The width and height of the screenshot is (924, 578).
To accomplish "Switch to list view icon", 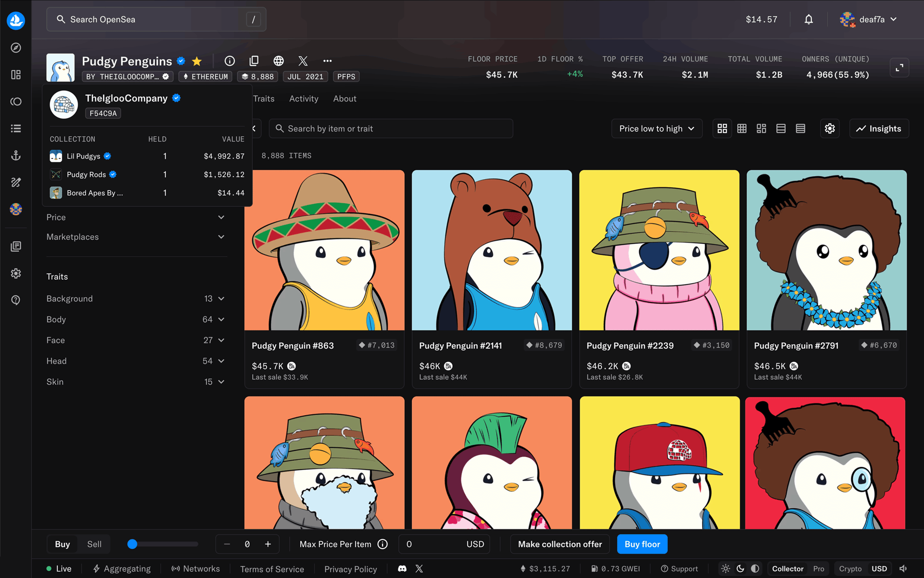I will coord(781,129).
